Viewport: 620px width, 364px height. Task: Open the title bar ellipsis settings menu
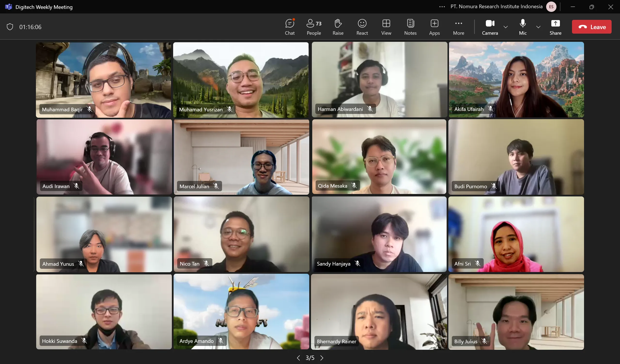coord(442,7)
